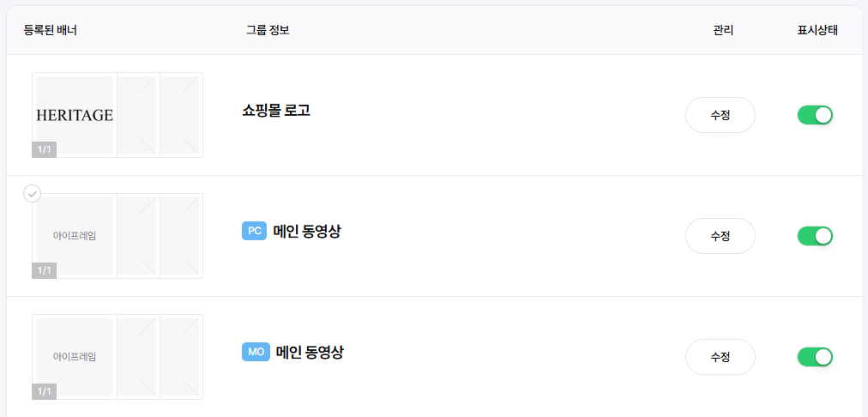Click the 1/1 counter on the HERITAGE banner
Image resolution: width=868 pixels, height=417 pixels.
click(44, 149)
